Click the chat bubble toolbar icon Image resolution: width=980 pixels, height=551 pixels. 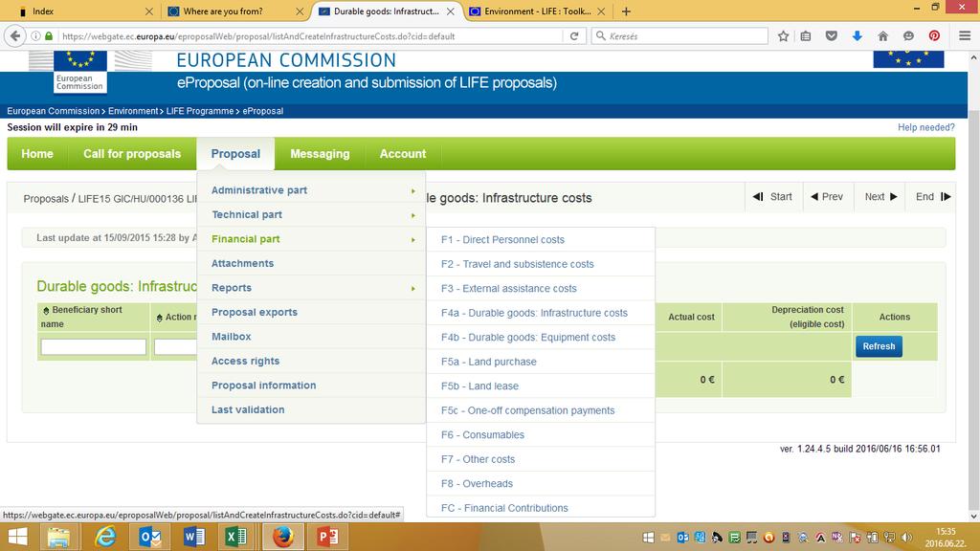pos(909,36)
